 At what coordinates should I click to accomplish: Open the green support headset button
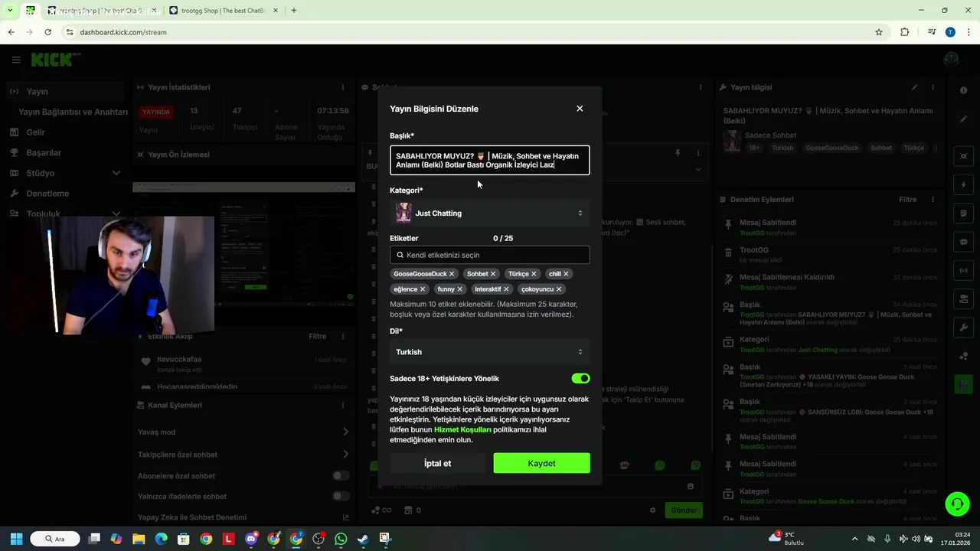[x=957, y=504]
